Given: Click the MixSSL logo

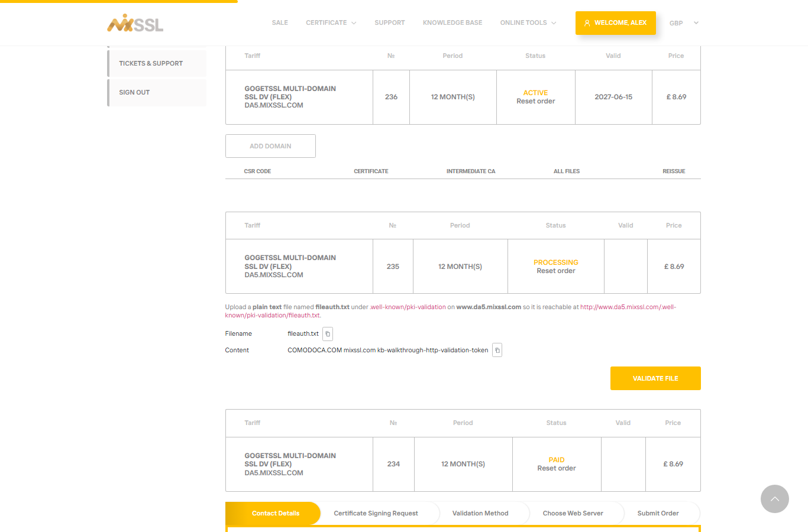Looking at the screenshot, I should [x=135, y=23].
